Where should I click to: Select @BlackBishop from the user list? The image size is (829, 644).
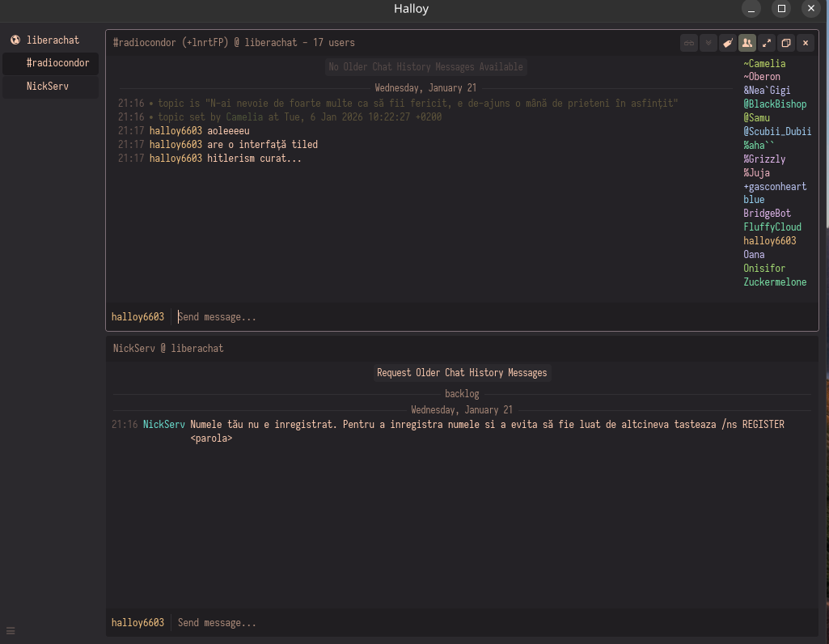coord(775,104)
